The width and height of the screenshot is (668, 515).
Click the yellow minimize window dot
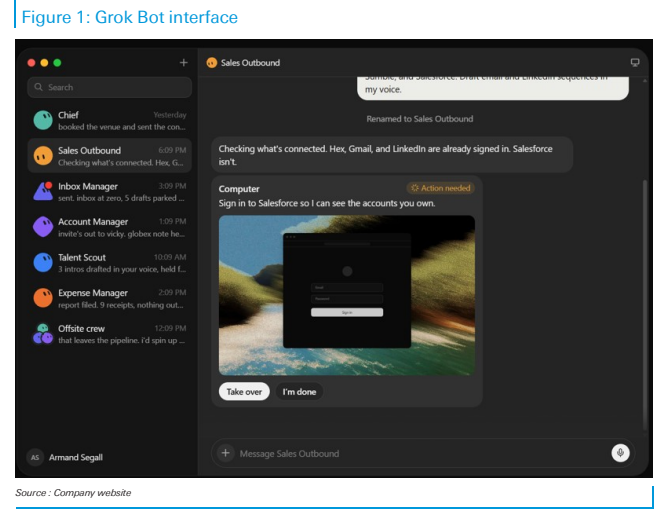tap(44, 63)
